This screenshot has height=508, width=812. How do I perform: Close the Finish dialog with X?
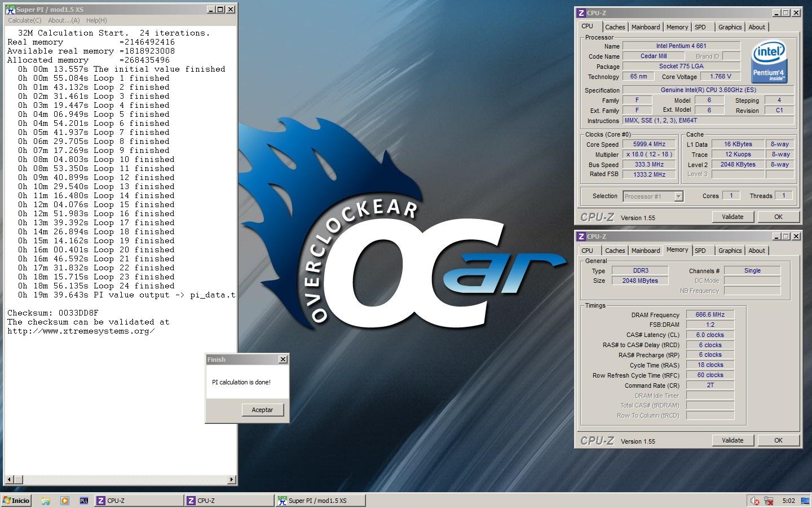(283, 360)
